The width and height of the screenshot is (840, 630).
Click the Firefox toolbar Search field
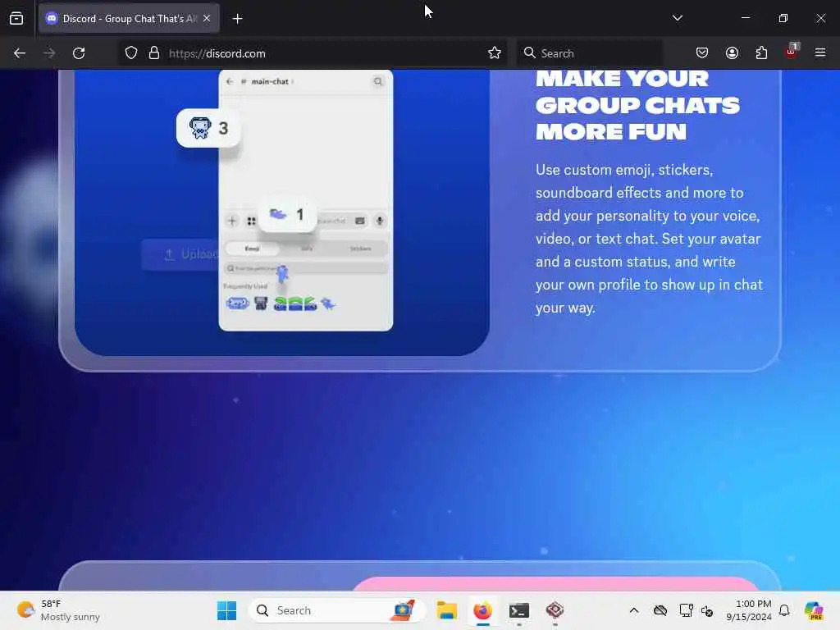click(x=589, y=53)
